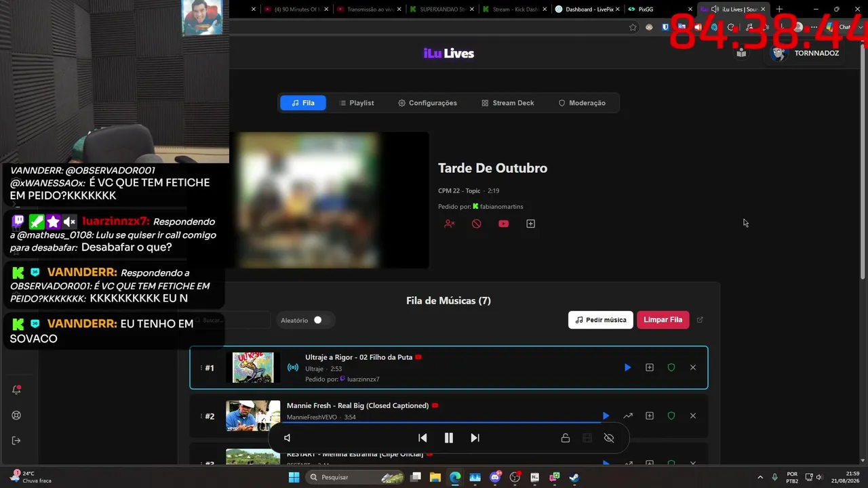Toggle the crossed-out eye visibility icon
This screenshot has width=868, height=488.
tap(609, 438)
